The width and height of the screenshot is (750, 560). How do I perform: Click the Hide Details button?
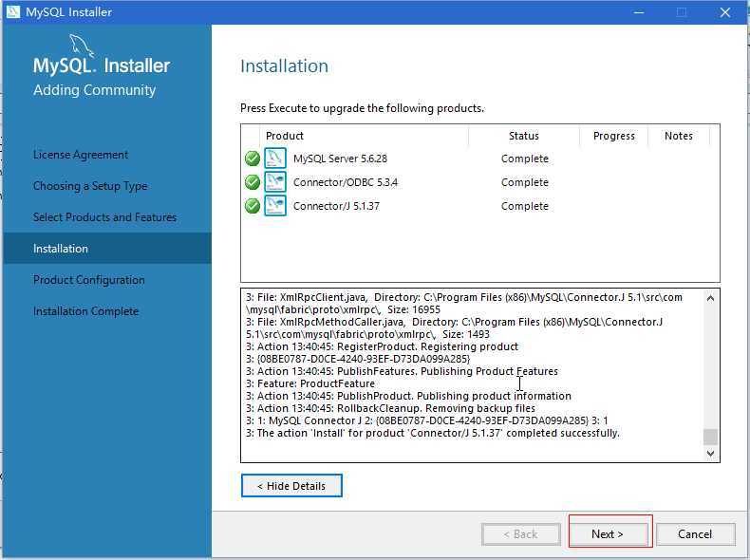291,486
